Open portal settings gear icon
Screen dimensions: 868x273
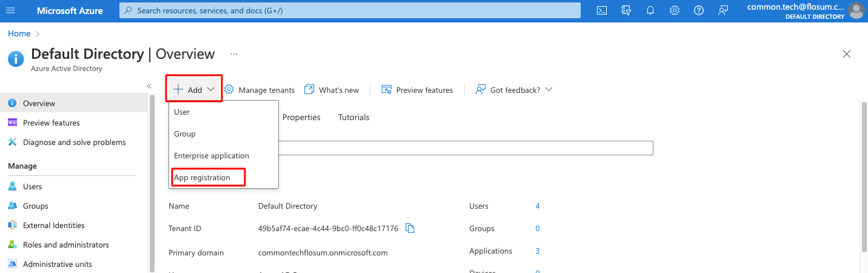click(x=674, y=10)
